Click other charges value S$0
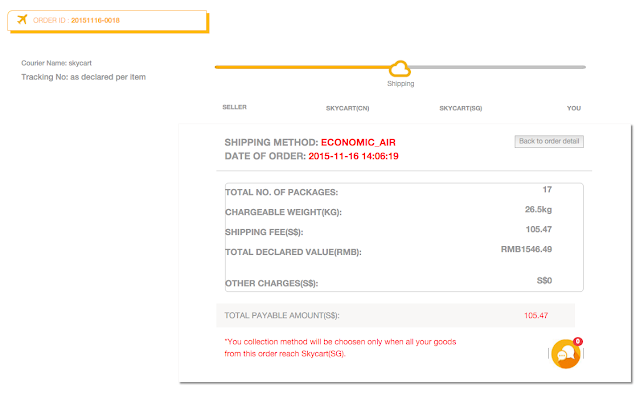This screenshot has height=394, width=640. click(544, 280)
